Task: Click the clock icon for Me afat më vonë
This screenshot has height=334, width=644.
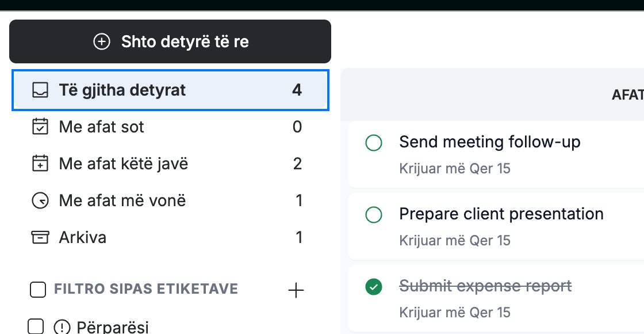Action: click(40, 201)
